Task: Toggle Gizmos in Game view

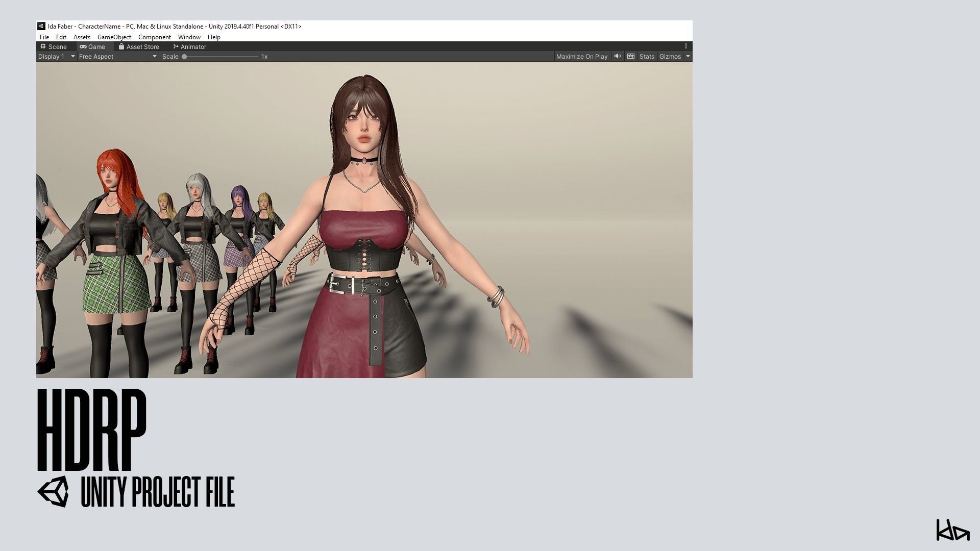Action: click(670, 57)
